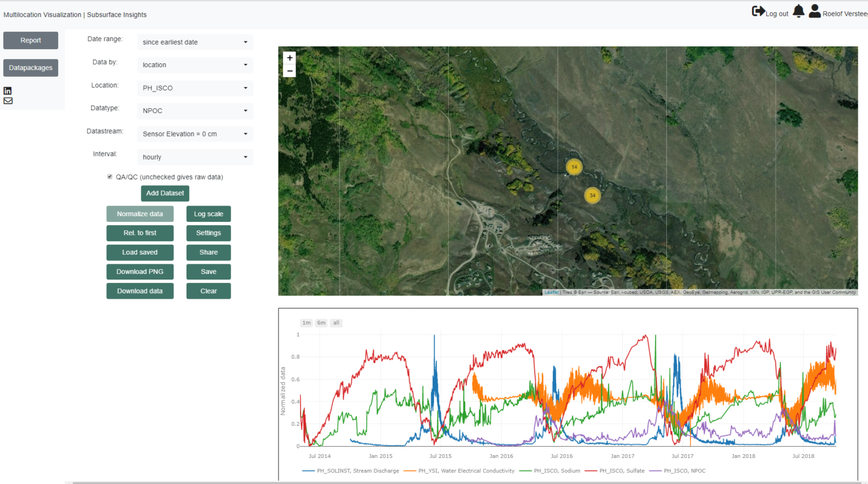
Task: Click the Download PNG button
Action: (x=140, y=272)
